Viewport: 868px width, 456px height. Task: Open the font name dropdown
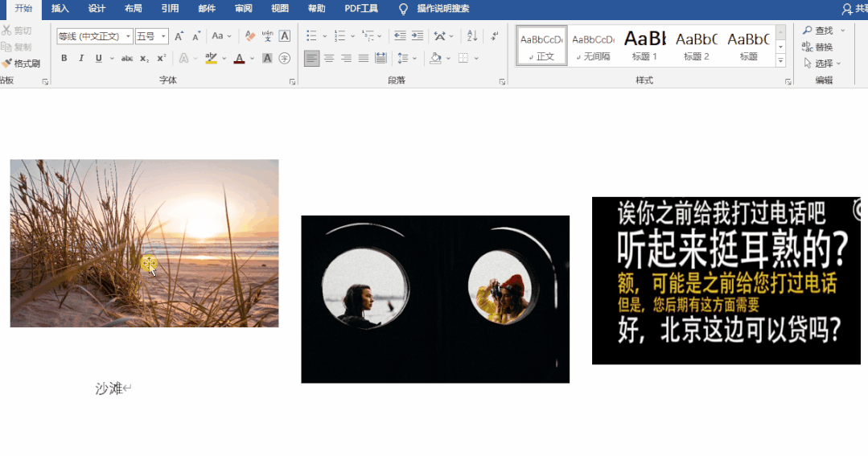point(128,37)
